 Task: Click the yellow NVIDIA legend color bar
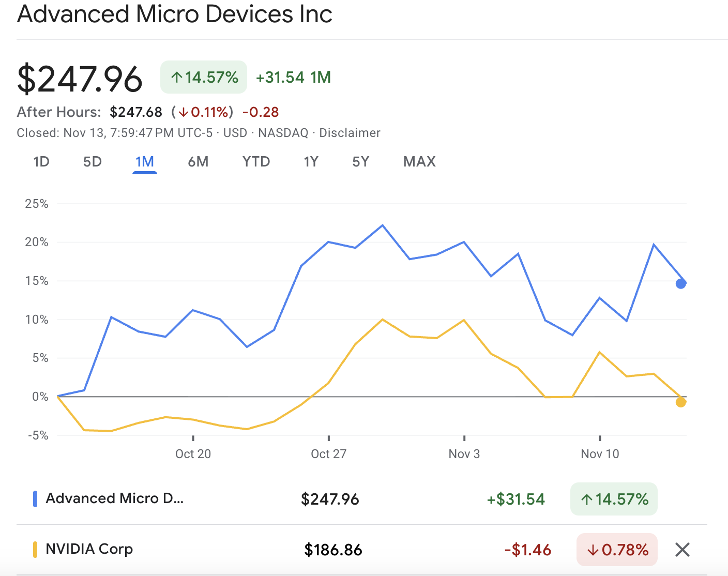coord(35,549)
